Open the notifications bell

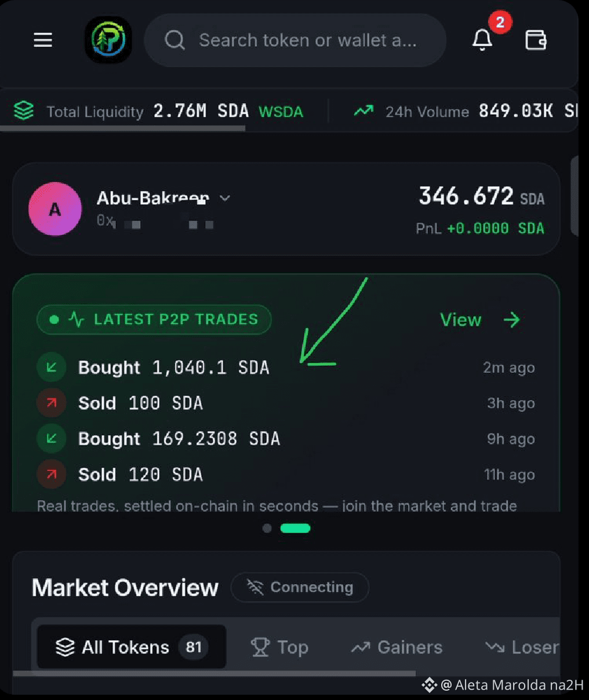click(x=482, y=40)
